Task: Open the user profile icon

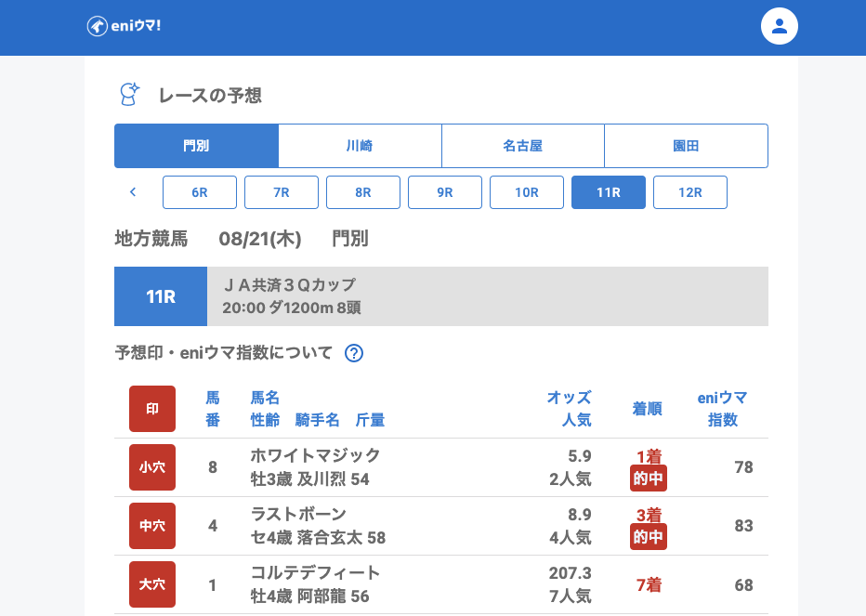Action: click(x=780, y=26)
